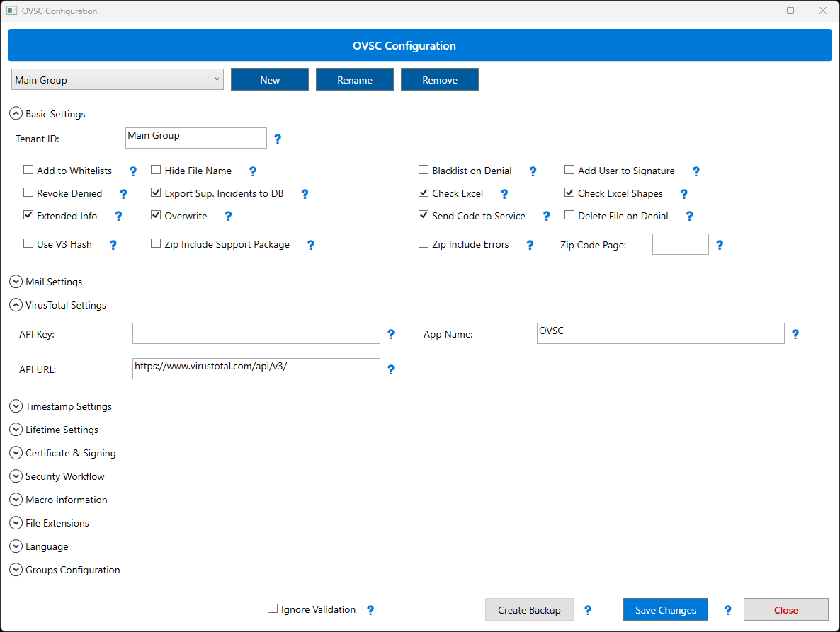This screenshot has height=632, width=840.
Task: Expand Security Workflow section
Action: (16, 476)
